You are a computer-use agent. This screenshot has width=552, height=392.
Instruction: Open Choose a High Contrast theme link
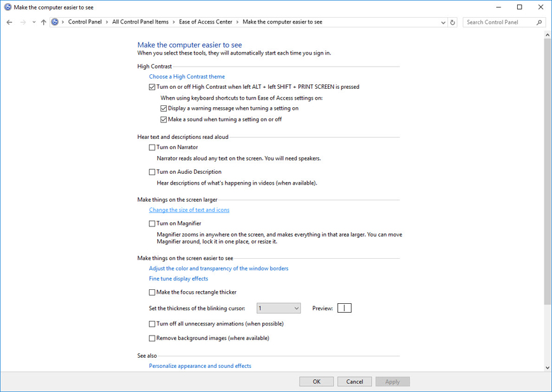point(187,76)
